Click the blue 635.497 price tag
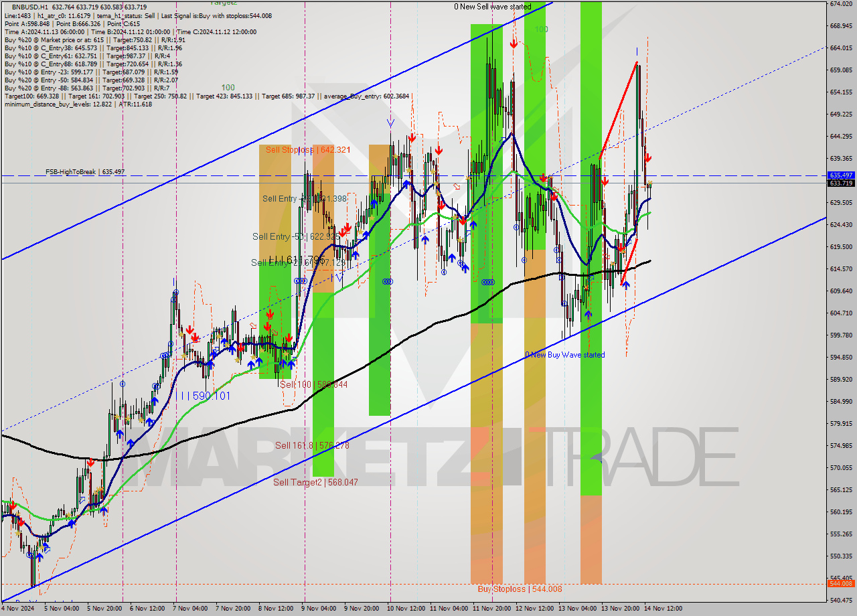This screenshot has height=616, width=857. click(x=842, y=175)
